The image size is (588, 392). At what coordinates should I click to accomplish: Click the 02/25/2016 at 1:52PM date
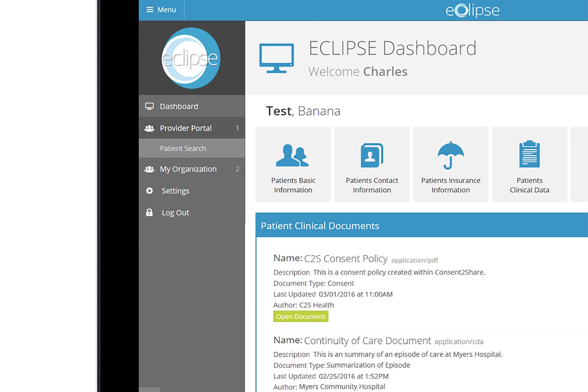(354, 376)
